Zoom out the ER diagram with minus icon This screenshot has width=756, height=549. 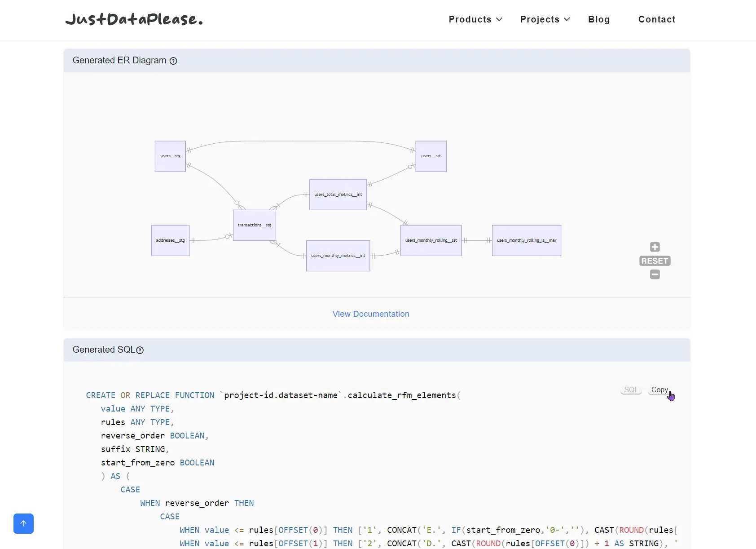(655, 274)
